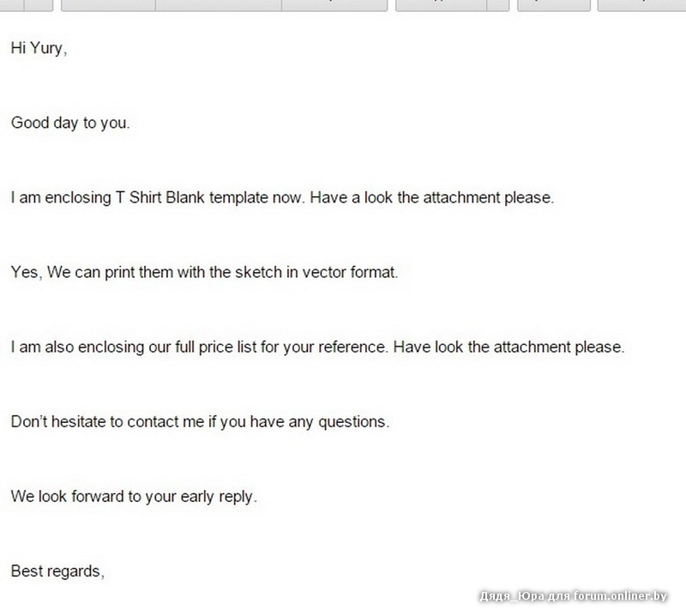Click the words 'I am enclosing'
The image size is (686, 616).
point(60,197)
